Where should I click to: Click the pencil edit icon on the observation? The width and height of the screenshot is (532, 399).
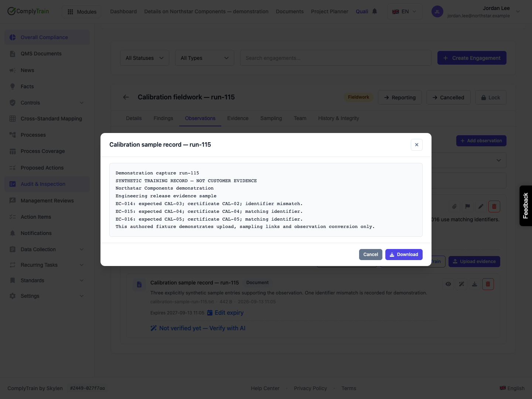click(x=481, y=207)
